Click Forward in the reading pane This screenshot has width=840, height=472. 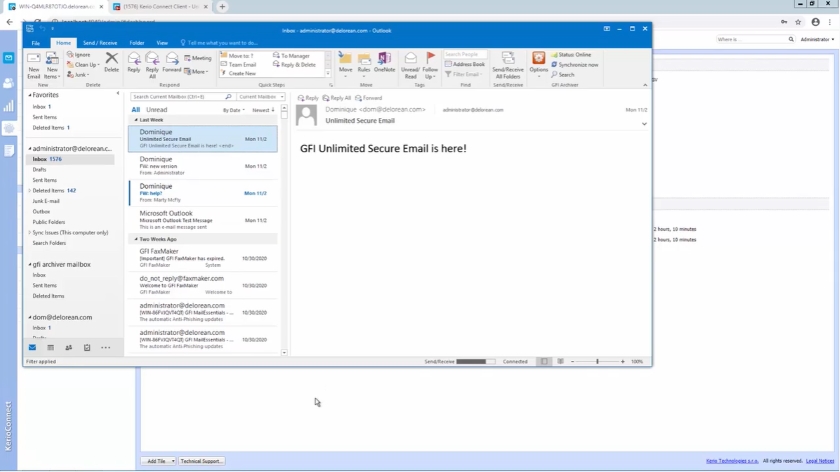(369, 98)
